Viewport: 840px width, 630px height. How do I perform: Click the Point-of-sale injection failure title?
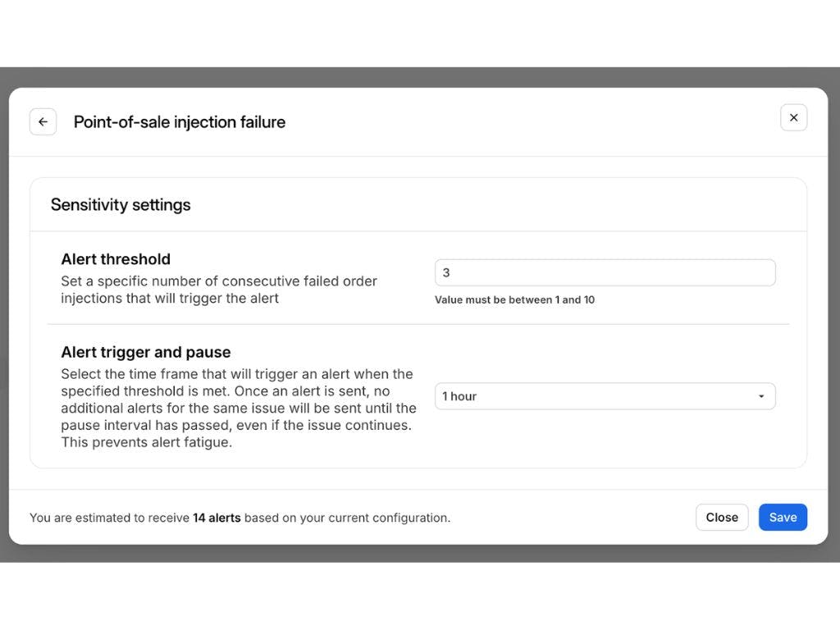180,122
